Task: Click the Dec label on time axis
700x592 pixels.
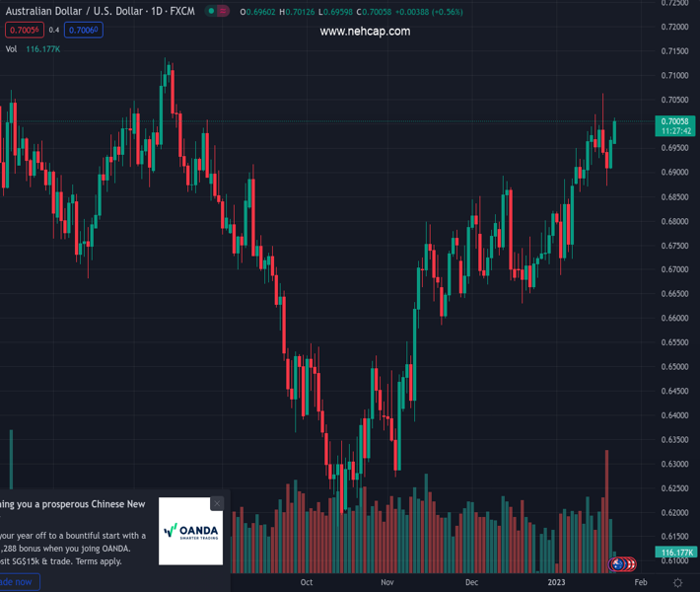Action: [472, 583]
